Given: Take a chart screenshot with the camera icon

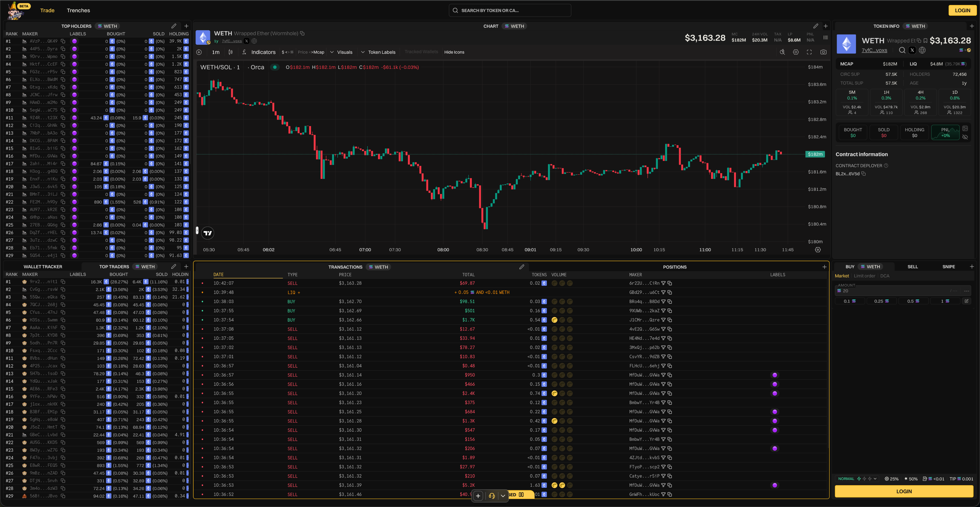Looking at the screenshot, I should coord(824,52).
